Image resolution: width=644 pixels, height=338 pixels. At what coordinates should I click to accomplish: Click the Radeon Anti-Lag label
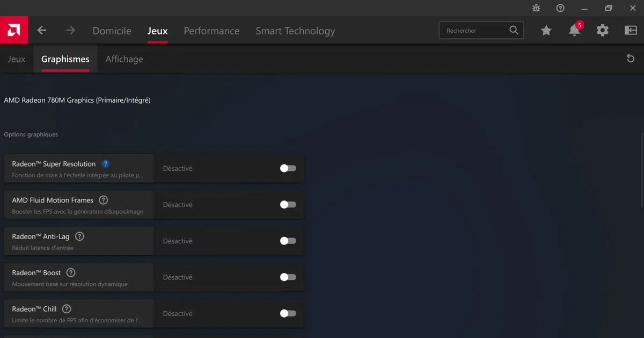41,236
